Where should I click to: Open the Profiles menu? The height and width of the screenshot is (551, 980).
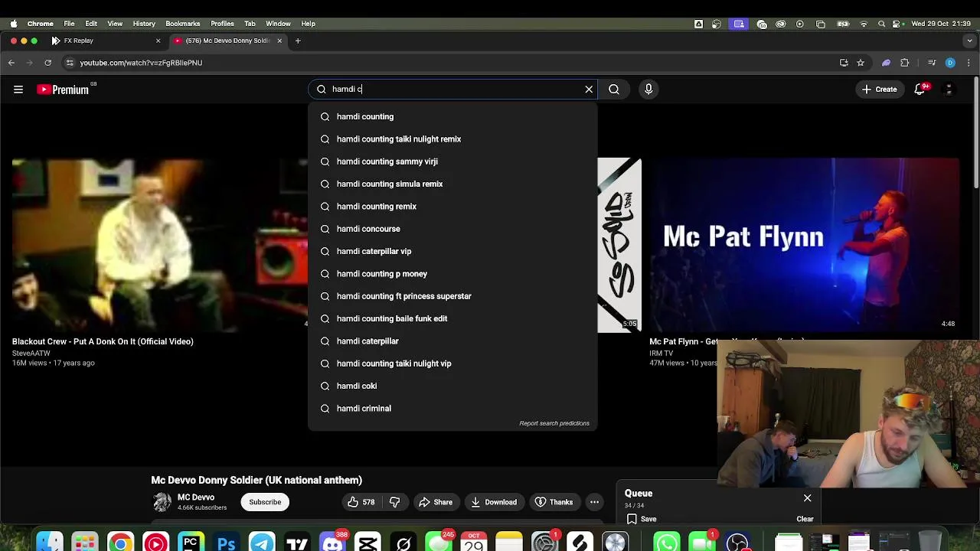pyautogui.click(x=222, y=24)
